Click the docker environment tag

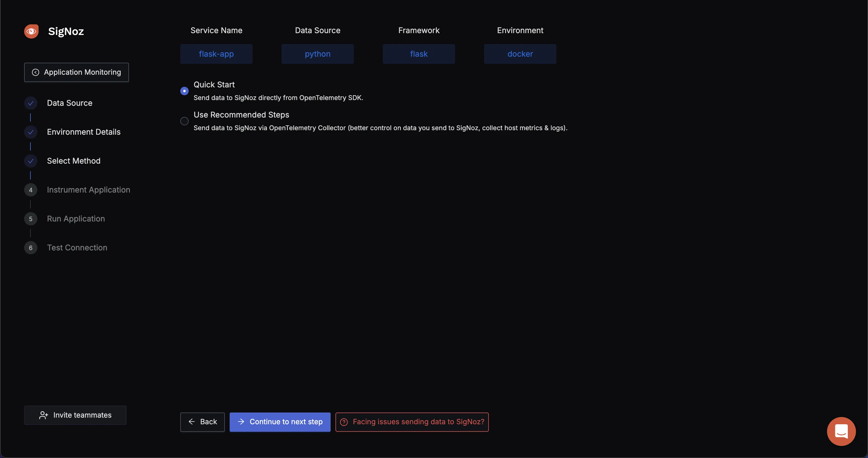520,54
